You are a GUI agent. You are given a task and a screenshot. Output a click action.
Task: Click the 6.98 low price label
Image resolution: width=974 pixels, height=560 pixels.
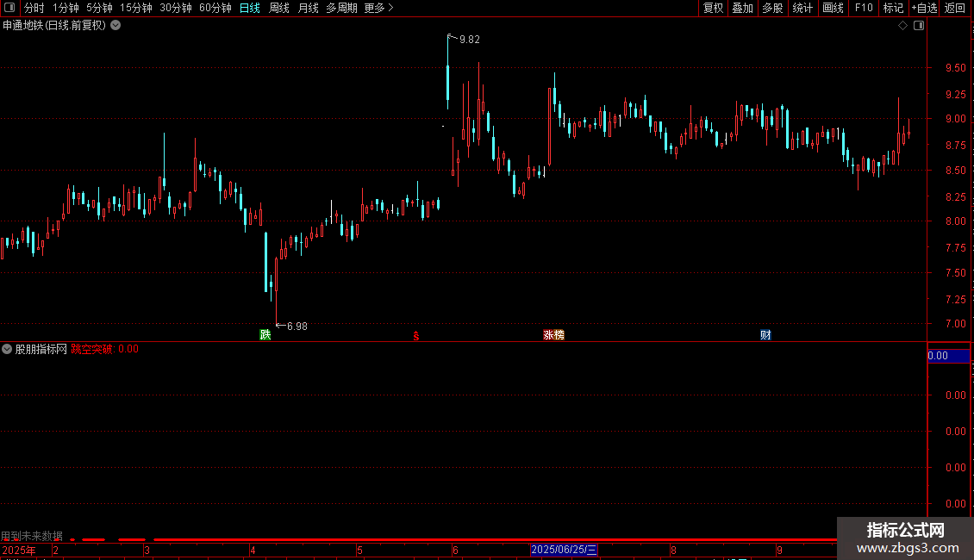pyautogui.click(x=297, y=326)
